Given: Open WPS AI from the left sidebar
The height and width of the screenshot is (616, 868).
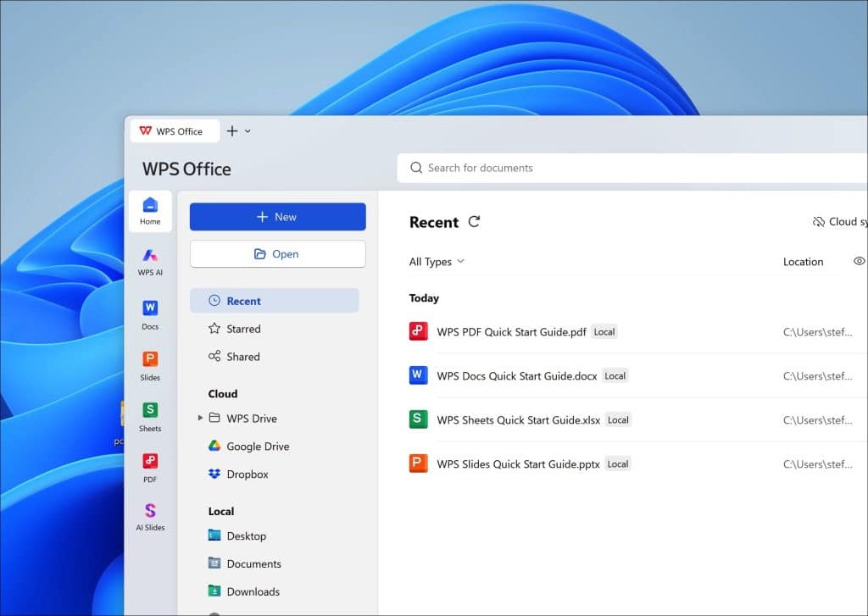Looking at the screenshot, I should (x=150, y=261).
